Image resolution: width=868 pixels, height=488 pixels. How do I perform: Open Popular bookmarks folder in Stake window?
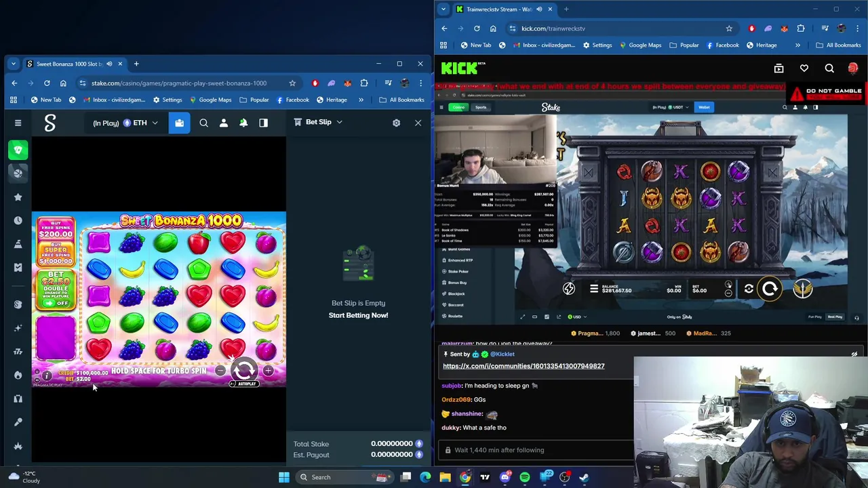click(253, 100)
